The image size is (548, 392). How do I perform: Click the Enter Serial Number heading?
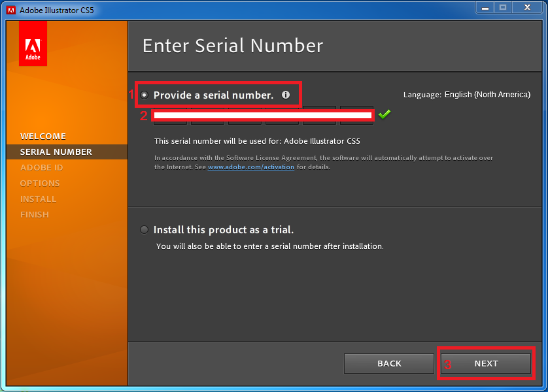click(233, 46)
